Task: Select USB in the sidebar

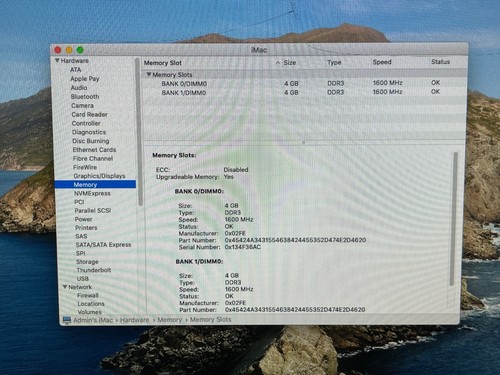Action: pyautogui.click(x=83, y=279)
